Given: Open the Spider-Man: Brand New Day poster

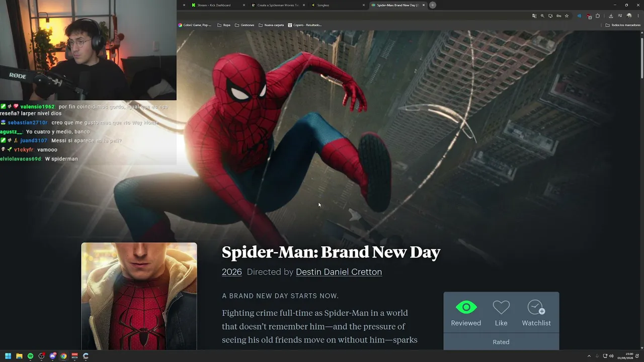Looking at the screenshot, I should 139,296.
